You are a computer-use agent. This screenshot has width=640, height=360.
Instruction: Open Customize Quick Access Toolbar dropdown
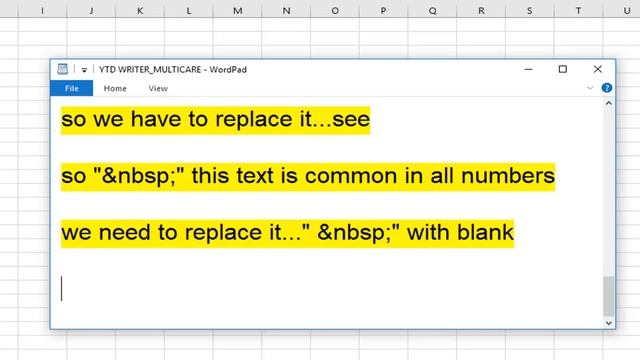coord(84,70)
